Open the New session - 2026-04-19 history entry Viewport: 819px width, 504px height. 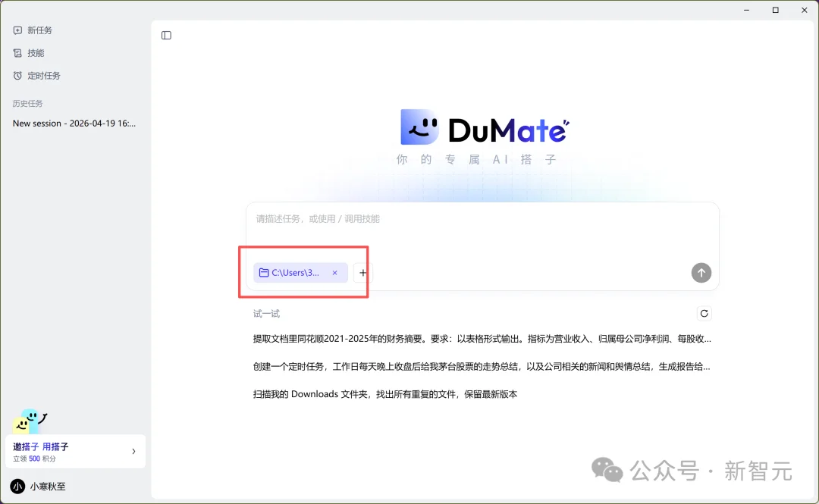coord(74,123)
